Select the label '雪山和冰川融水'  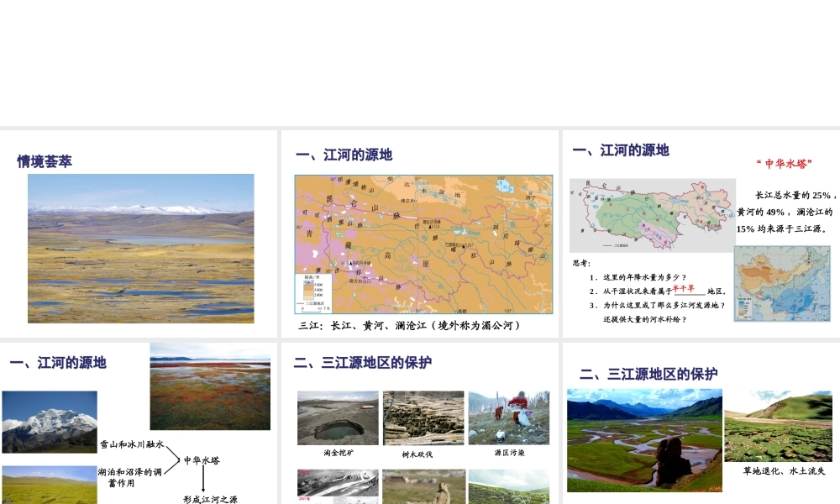[x=132, y=444]
